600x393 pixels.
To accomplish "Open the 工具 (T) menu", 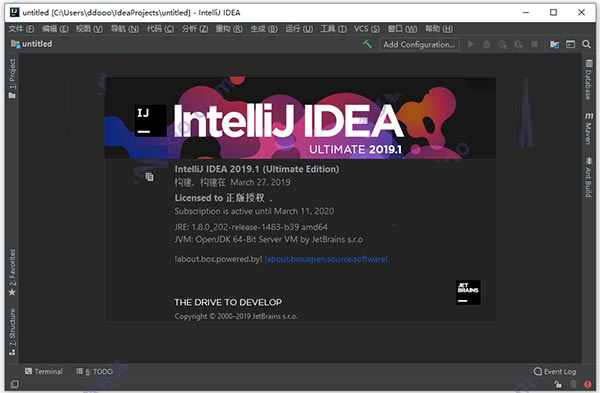I will point(333,29).
